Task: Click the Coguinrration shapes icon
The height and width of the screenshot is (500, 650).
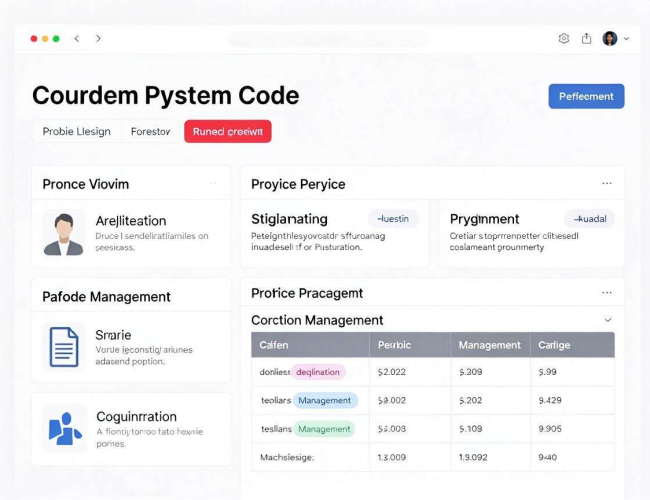Action: click(x=65, y=428)
